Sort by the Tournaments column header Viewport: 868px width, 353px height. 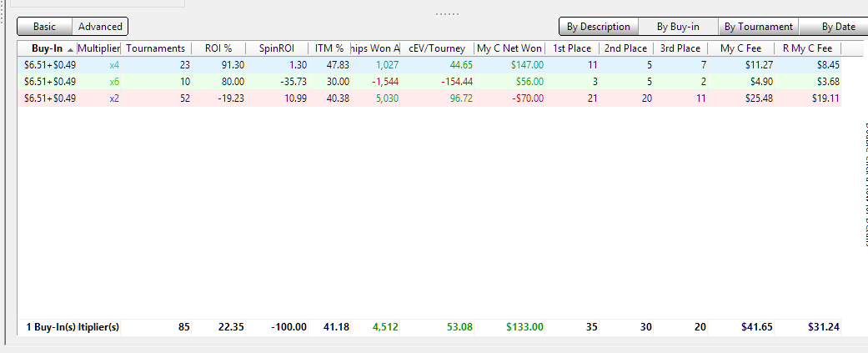pyautogui.click(x=156, y=48)
